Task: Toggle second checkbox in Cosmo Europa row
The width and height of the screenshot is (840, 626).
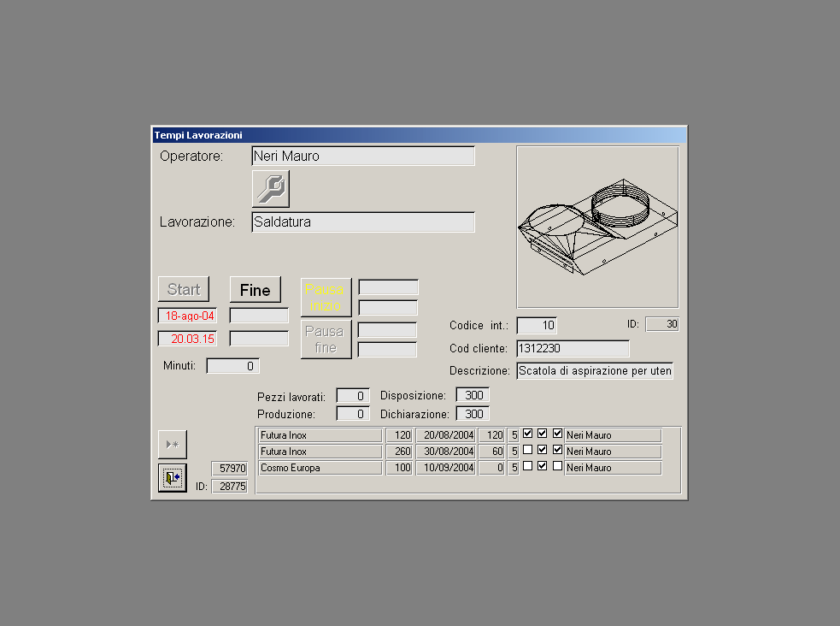Action: (542, 466)
